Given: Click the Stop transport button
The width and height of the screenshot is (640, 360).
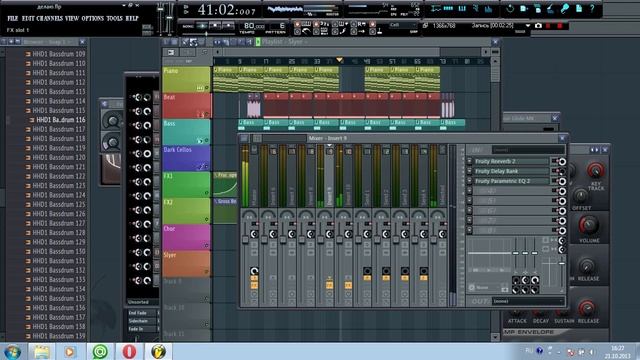Looking at the screenshot, I should [x=215, y=26].
